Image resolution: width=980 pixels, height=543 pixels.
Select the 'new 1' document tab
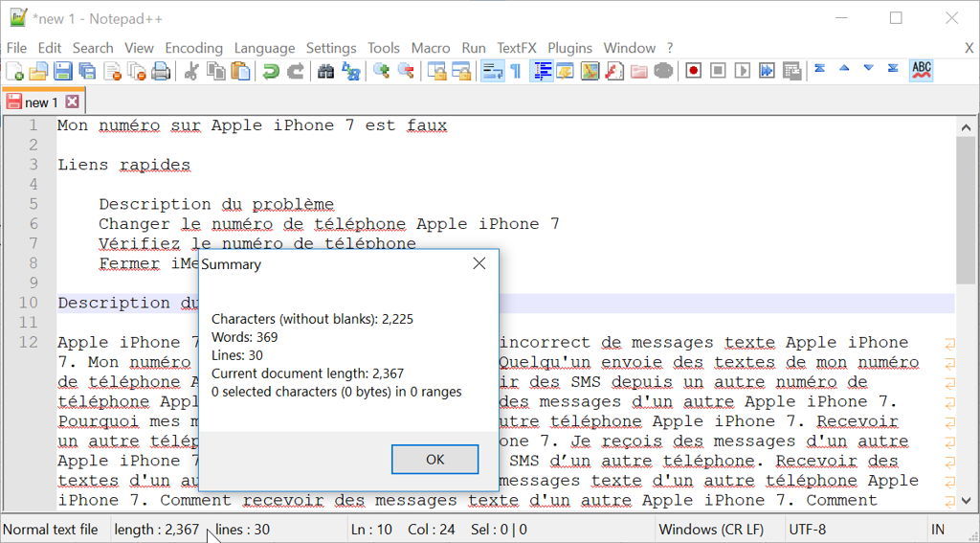click(x=42, y=102)
